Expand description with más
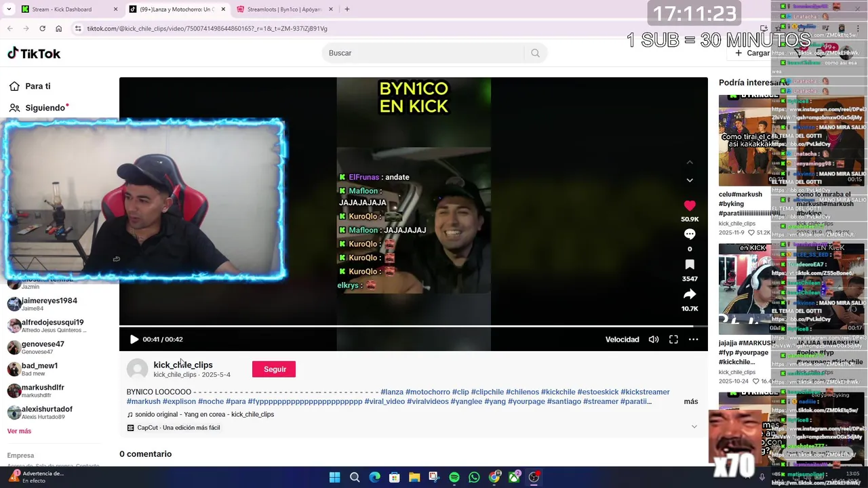This screenshot has height=488, width=868. click(691, 401)
